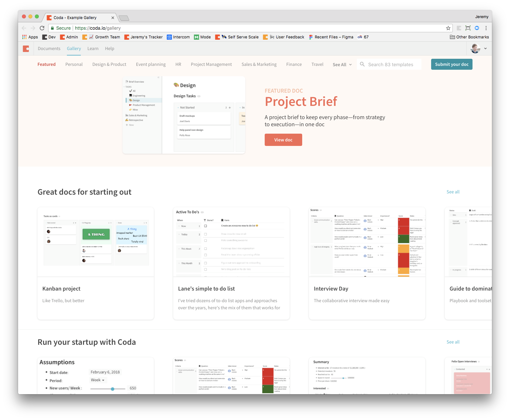The width and height of the screenshot is (510, 420).
Task: Open the Apps shortcut in the bookmarks bar
Action: pos(30,37)
